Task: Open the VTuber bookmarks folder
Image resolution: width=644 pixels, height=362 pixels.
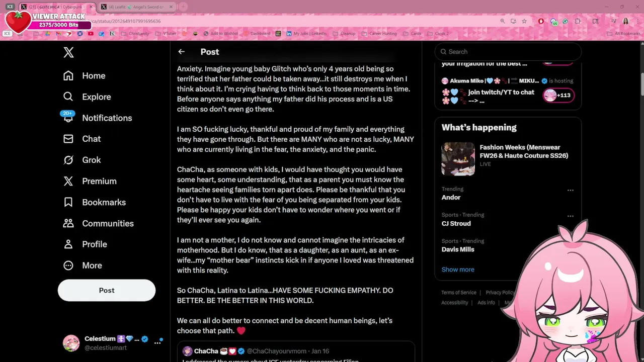Action: pyautogui.click(x=166, y=34)
